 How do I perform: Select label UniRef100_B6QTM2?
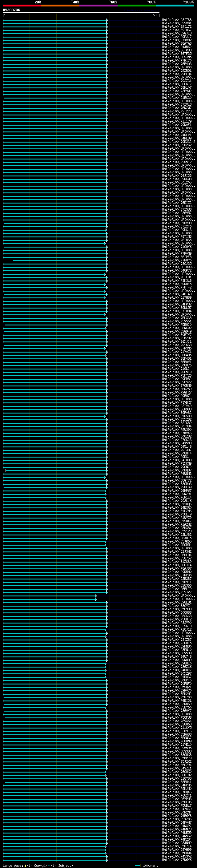click(177, 776)
